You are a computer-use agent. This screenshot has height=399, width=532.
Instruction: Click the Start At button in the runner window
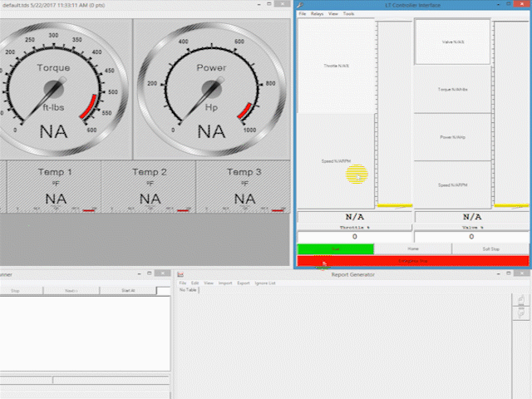tap(128, 291)
